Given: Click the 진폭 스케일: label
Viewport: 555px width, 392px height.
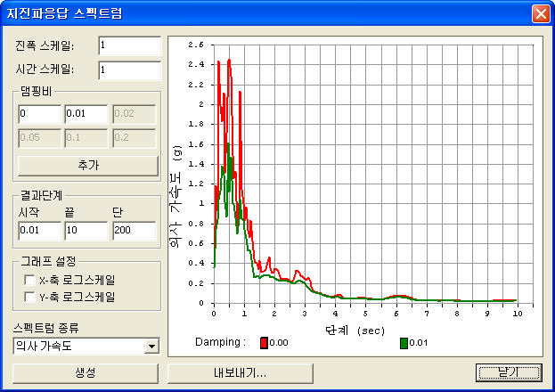Looking at the screenshot, I should click(x=45, y=46).
